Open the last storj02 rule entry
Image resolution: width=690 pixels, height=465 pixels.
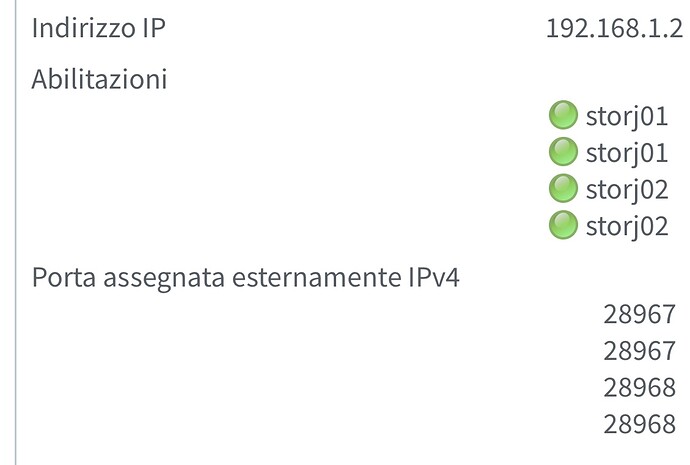[626, 225]
